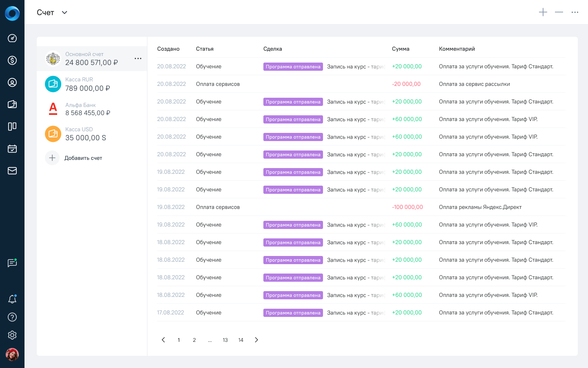The image size is (588, 368).
Task: Click comment Оплата рекламы Яндекс.Директ
Action: (480, 207)
